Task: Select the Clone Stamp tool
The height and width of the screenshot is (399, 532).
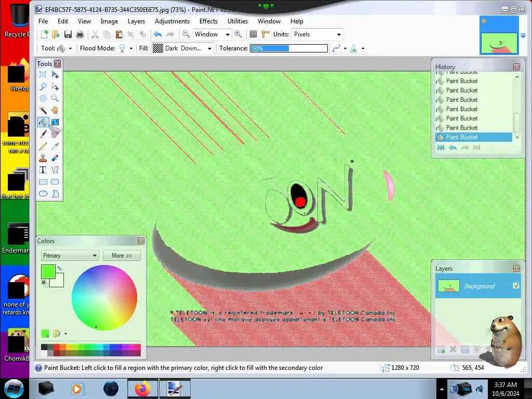Action: tap(43, 158)
